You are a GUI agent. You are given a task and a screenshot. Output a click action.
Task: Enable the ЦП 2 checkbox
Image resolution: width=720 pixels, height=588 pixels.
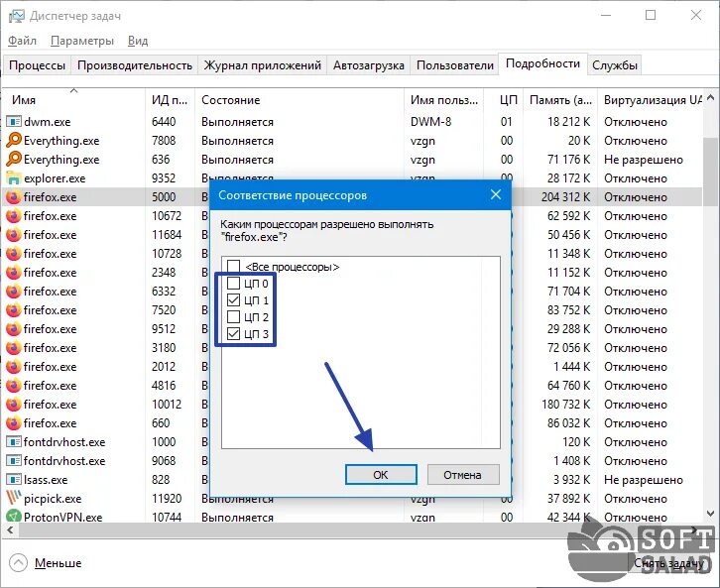point(234,316)
